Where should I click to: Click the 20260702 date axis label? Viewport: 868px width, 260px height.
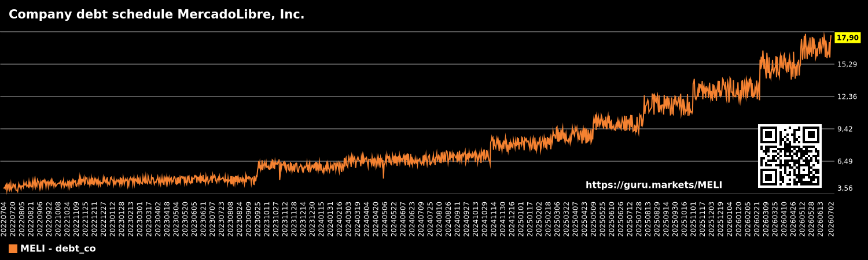(x=831, y=218)
